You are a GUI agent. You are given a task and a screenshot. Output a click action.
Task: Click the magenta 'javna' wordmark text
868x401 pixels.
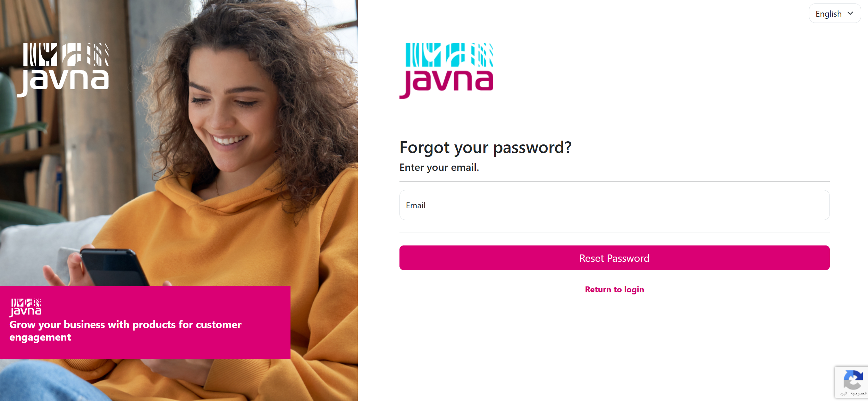[446, 83]
